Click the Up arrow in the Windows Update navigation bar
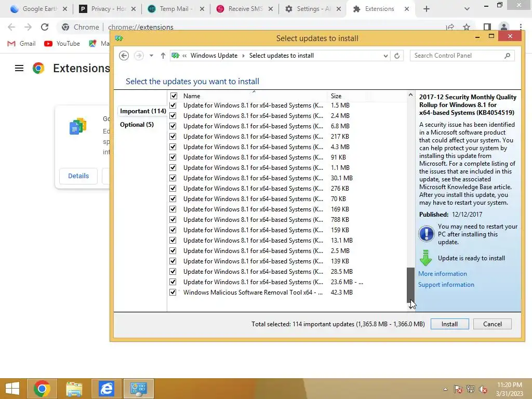 point(163,56)
